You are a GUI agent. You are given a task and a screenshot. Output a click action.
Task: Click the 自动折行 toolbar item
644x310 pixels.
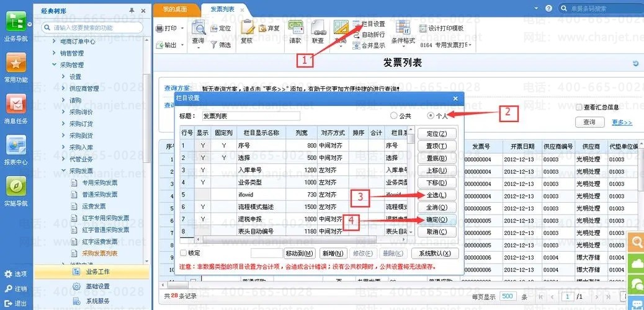pyautogui.click(x=369, y=35)
